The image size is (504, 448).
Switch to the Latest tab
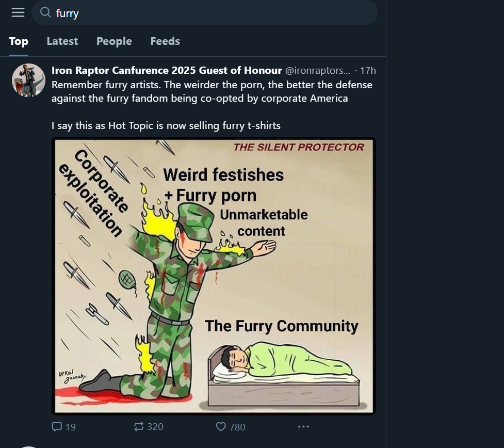(62, 41)
